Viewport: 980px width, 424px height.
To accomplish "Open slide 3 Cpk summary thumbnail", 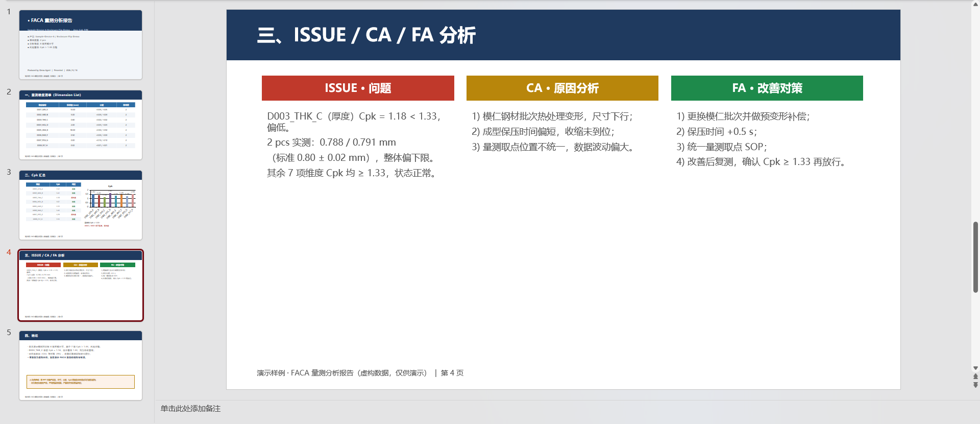I will 81,205.
